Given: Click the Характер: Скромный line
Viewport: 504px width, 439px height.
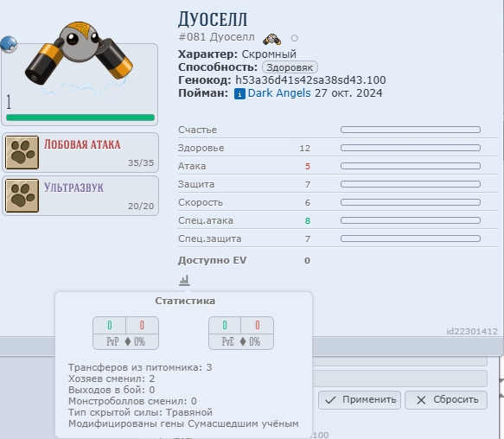Looking at the screenshot, I should (x=237, y=54).
